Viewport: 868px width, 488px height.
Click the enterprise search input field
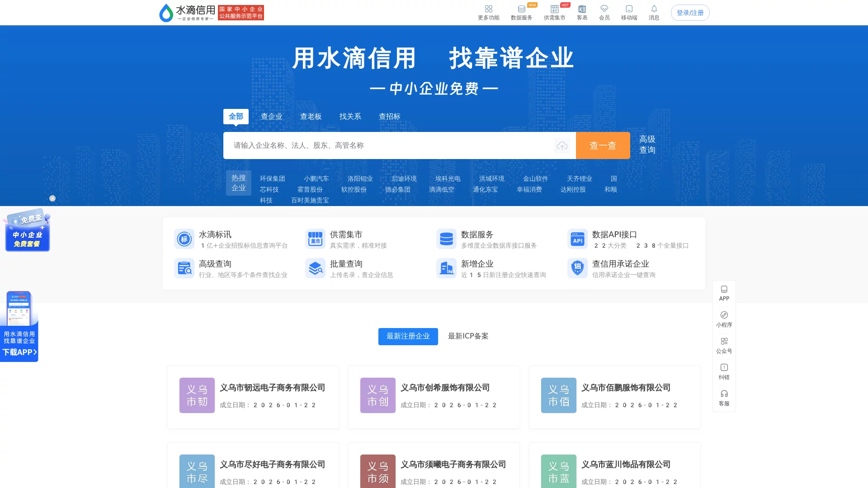[x=389, y=145]
